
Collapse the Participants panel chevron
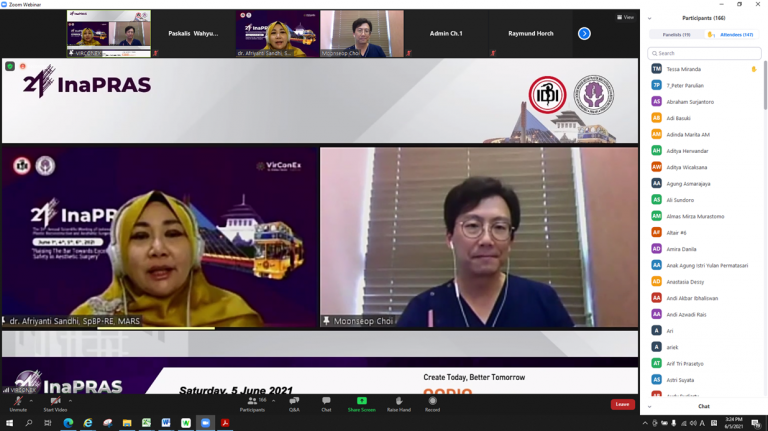click(650, 17)
